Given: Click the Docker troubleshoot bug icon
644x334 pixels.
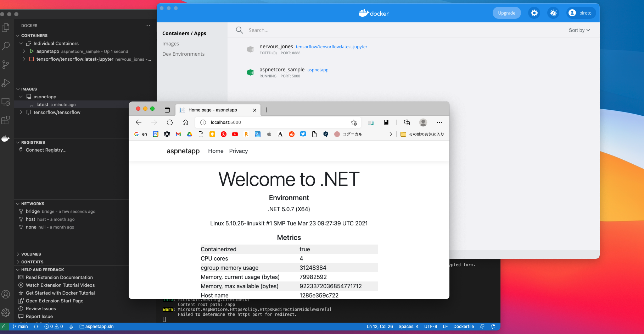Looking at the screenshot, I should click(553, 13).
